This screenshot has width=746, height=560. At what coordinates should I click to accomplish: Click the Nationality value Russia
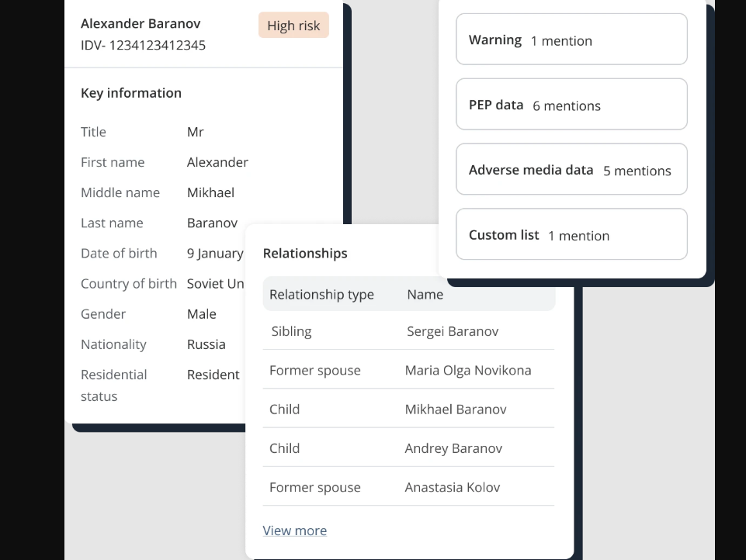(x=206, y=344)
